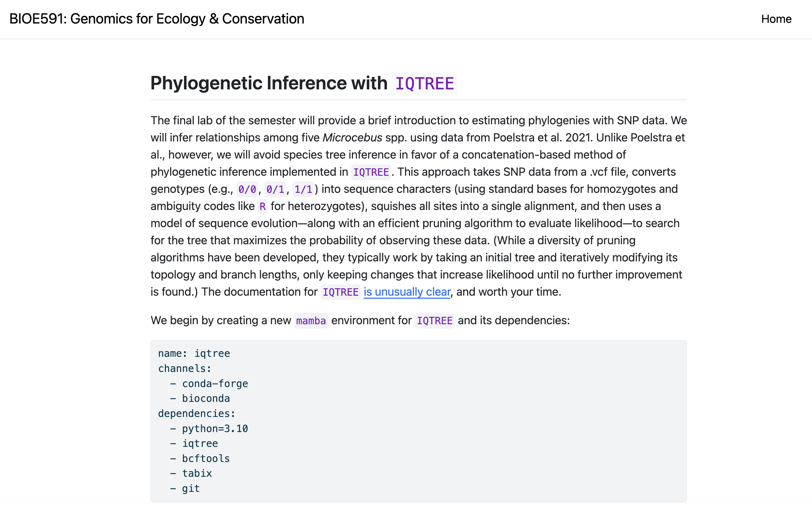This screenshot has width=812, height=506.
Task: Click IQTREE code after 'documentation for'
Action: [x=341, y=292]
